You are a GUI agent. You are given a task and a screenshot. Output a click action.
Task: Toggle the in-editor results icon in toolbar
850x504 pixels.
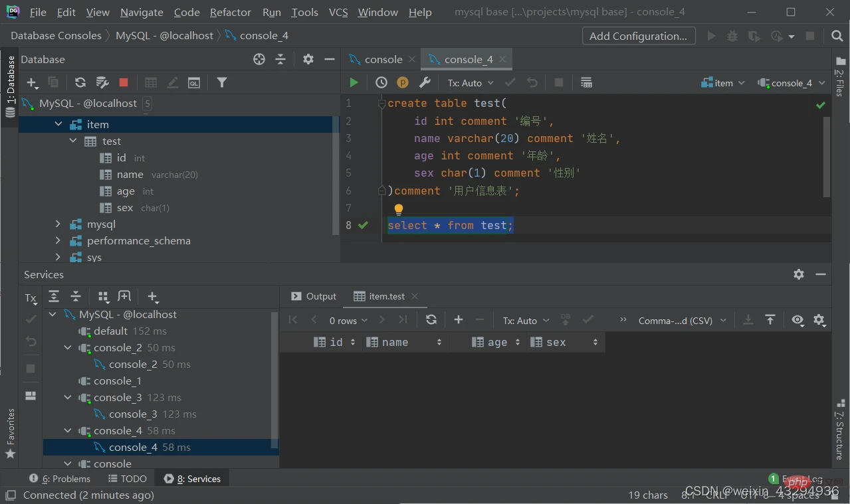tap(586, 82)
